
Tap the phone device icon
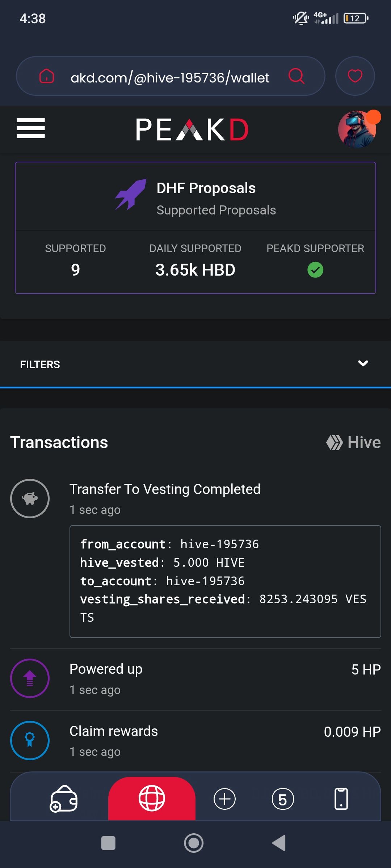[341, 799]
